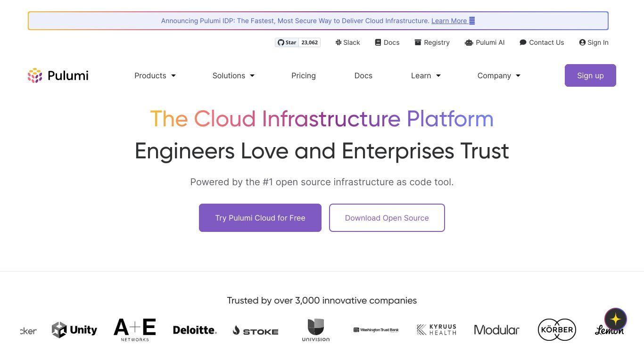Open the Slack text link
This screenshot has height=362, width=644.
[352, 42]
